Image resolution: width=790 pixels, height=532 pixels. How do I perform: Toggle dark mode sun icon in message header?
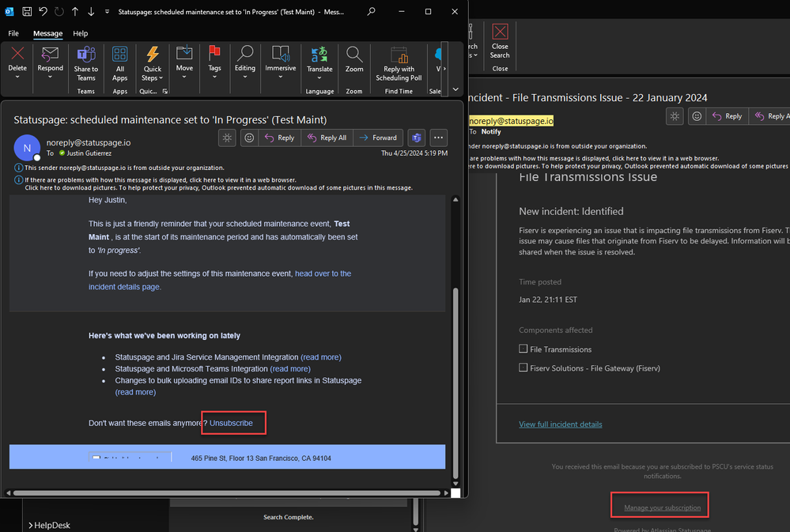tap(226, 138)
